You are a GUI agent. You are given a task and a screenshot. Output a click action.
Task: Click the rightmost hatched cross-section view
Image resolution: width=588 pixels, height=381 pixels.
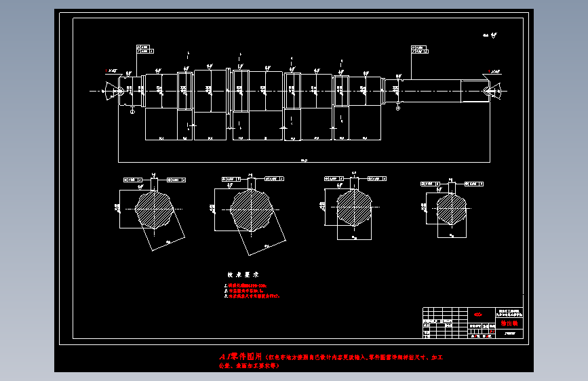[452, 209]
